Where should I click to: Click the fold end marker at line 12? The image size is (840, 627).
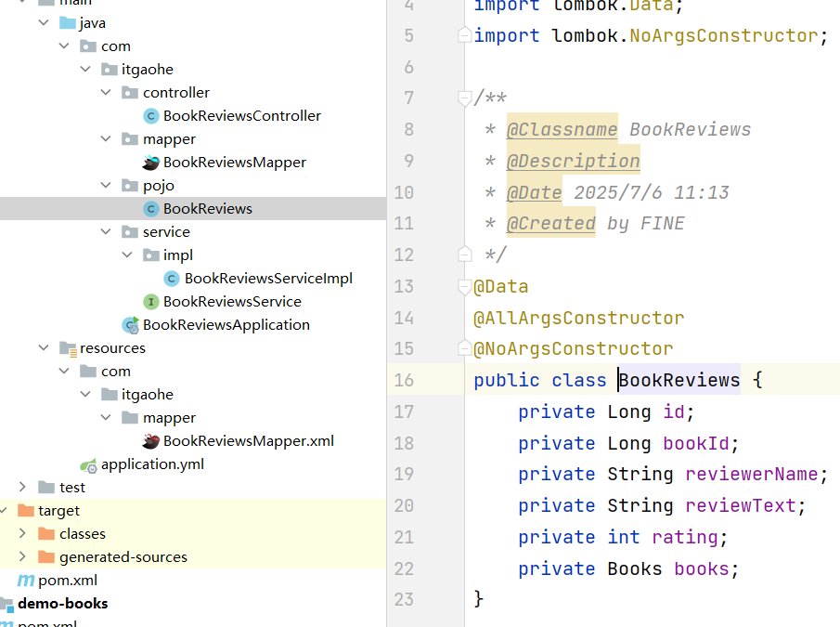(x=464, y=254)
